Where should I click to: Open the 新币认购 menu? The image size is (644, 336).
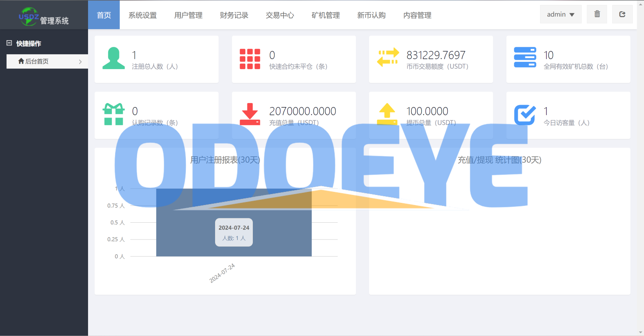click(x=371, y=15)
